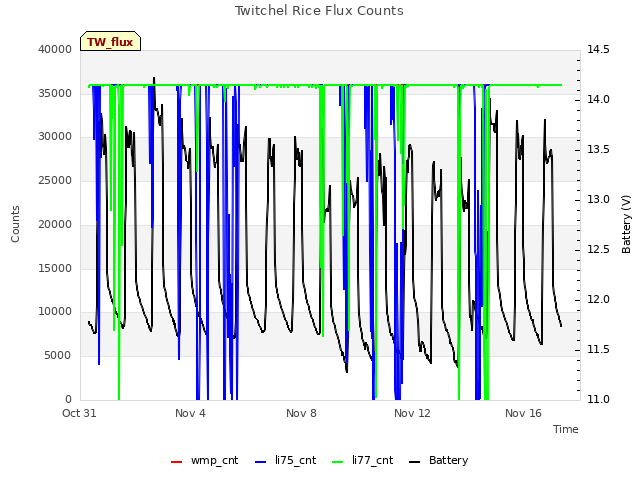640x480 pixels.
Task: Click the 12.5 battery axis value
Action: click(x=598, y=249)
